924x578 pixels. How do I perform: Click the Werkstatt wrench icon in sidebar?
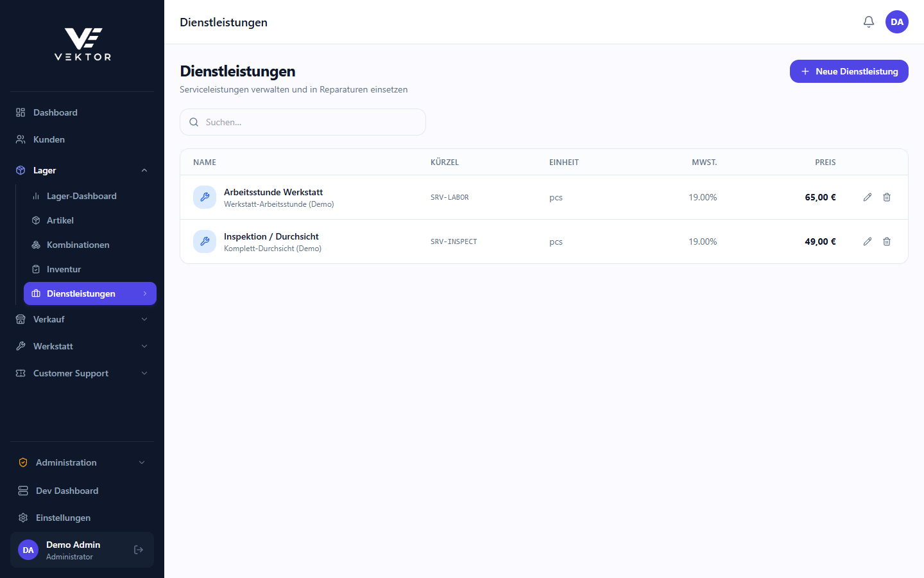(x=21, y=346)
